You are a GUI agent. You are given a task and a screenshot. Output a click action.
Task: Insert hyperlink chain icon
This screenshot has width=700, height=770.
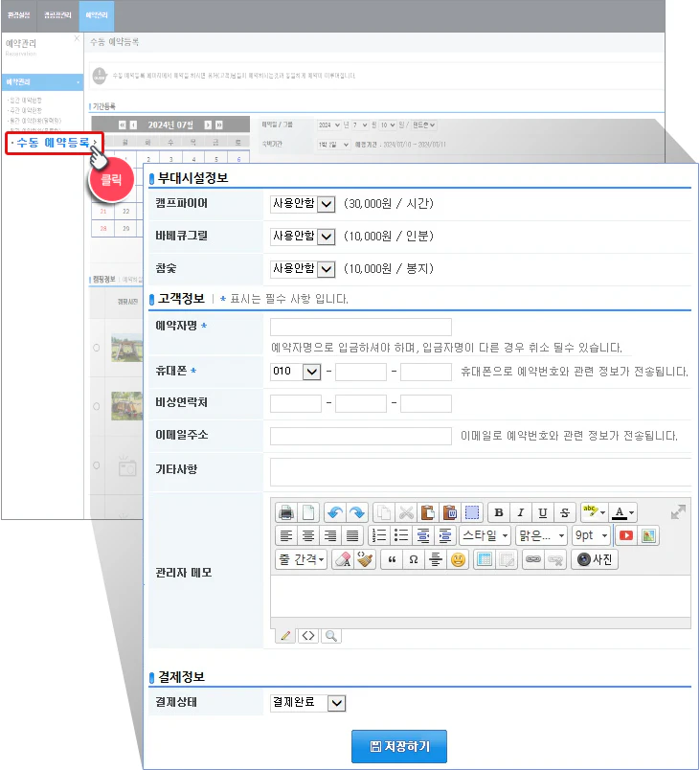(x=533, y=559)
